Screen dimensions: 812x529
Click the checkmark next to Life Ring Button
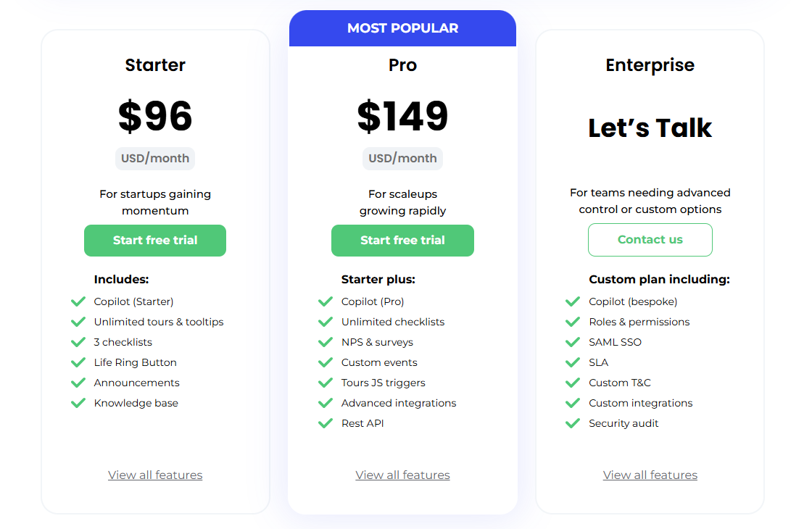tap(78, 362)
